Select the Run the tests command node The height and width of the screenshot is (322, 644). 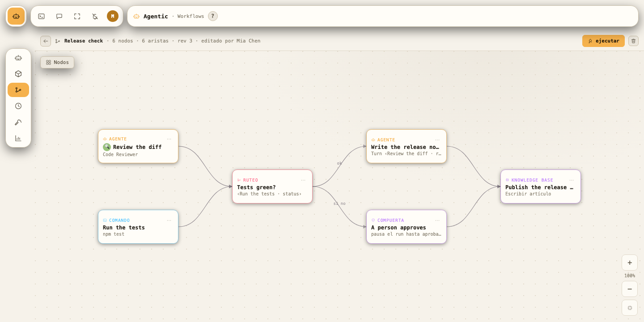[x=138, y=227]
